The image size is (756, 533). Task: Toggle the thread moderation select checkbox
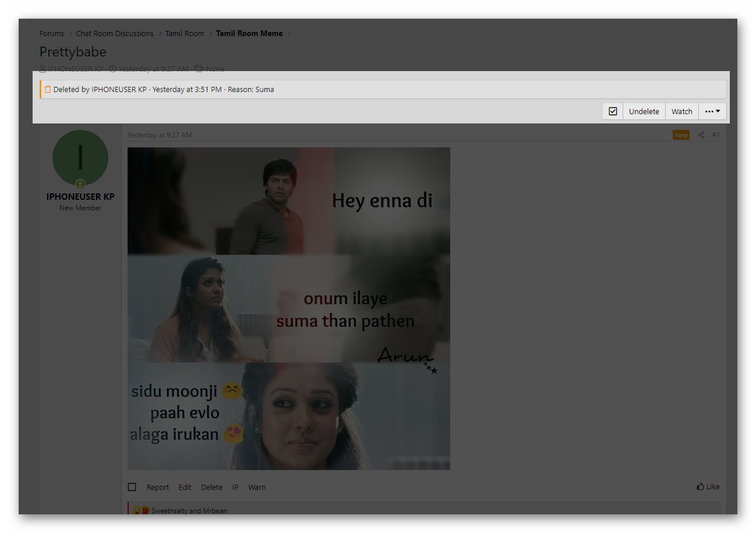coord(613,111)
